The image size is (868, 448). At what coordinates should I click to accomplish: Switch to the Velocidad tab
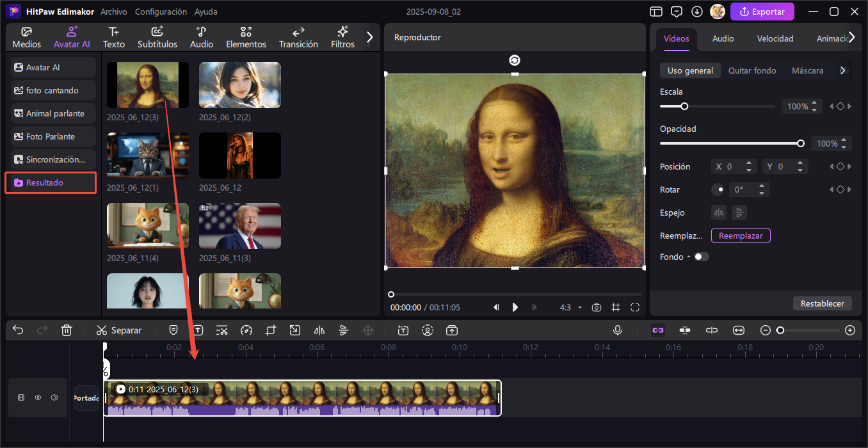coord(775,38)
